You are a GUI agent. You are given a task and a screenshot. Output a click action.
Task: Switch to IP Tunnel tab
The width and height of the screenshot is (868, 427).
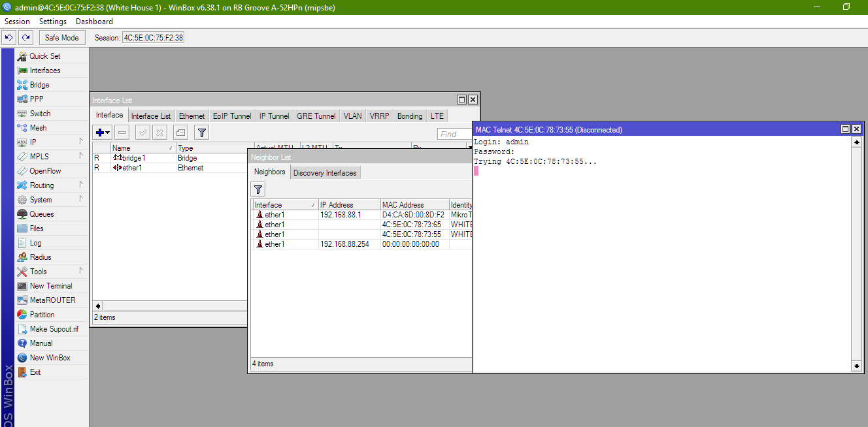point(274,116)
